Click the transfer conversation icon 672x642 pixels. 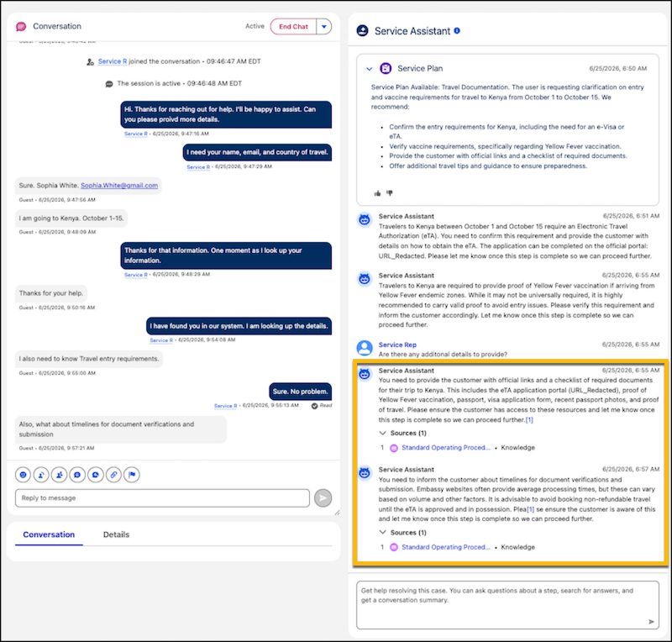[41, 475]
